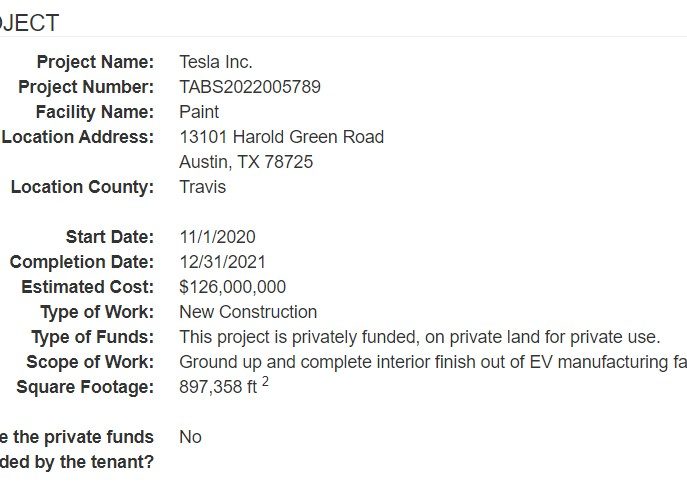The height and width of the screenshot is (497, 687).
Task: Click the Project Name value Tesla Inc.
Action: coord(216,62)
